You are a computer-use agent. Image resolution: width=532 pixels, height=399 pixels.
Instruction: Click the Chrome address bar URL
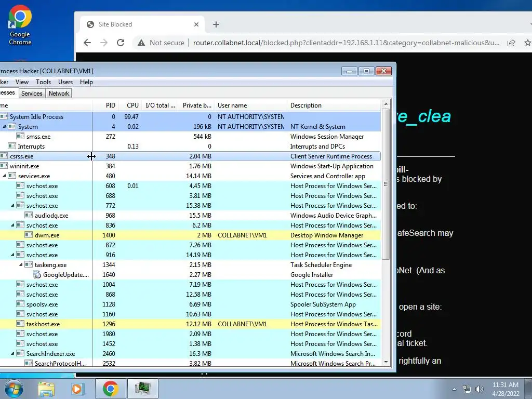pos(346,43)
